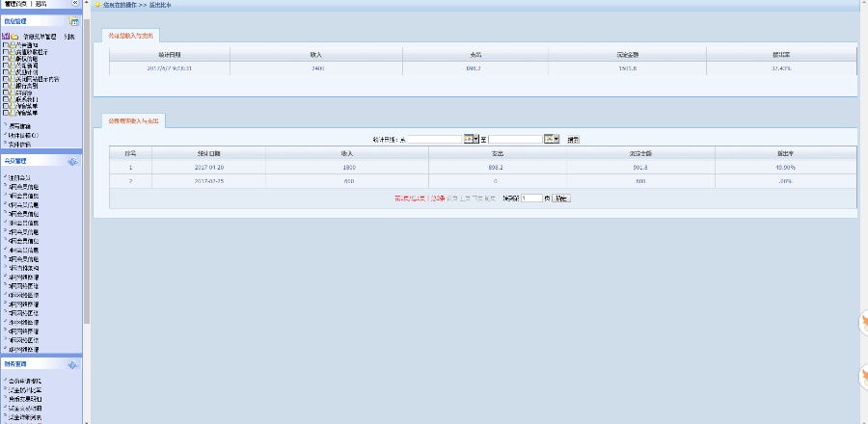Click the 2017-04-20 date cell
868x424 pixels.
click(208, 167)
